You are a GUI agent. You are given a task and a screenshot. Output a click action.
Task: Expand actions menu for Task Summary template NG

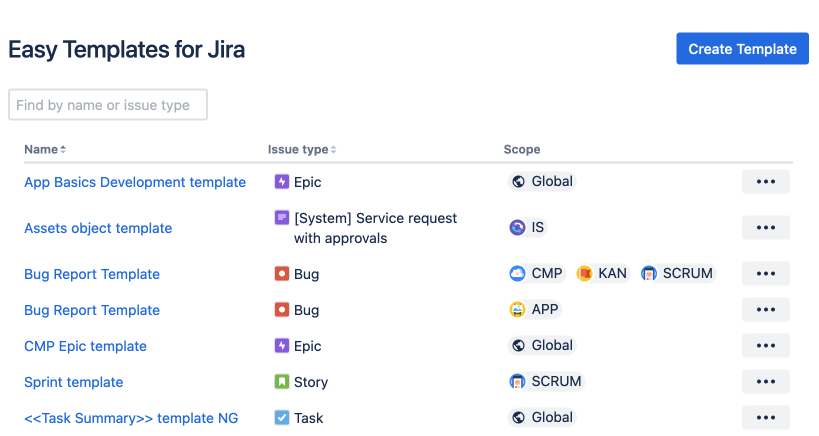point(766,418)
